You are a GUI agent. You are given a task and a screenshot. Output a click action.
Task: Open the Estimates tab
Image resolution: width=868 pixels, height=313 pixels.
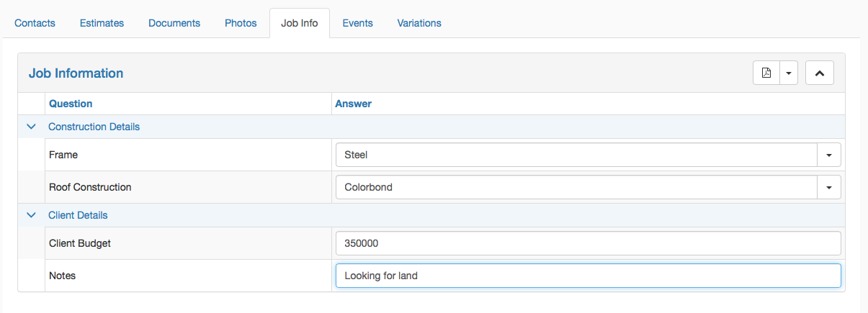click(x=102, y=23)
